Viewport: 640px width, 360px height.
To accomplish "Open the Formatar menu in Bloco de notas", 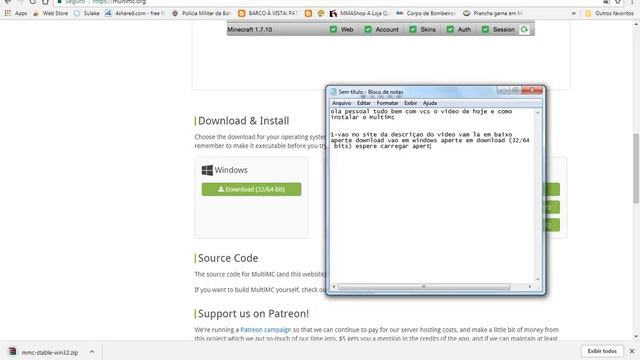I will click(387, 103).
